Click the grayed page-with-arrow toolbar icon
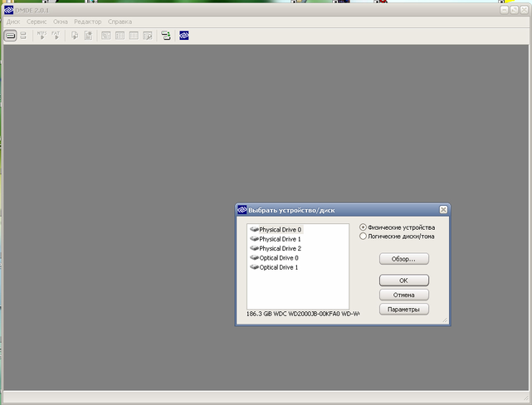The width and height of the screenshot is (532, 405). click(75, 36)
